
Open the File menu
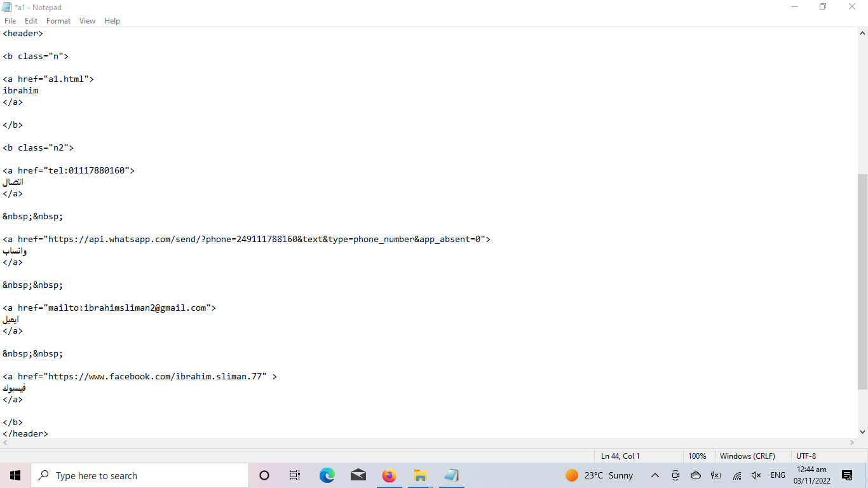tap(10, 21)
